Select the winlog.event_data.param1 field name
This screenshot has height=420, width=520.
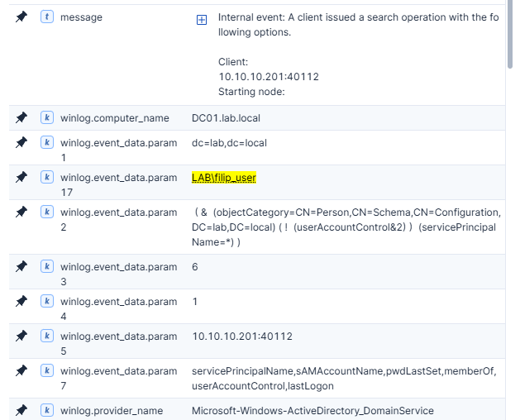(x=118, y=150)
